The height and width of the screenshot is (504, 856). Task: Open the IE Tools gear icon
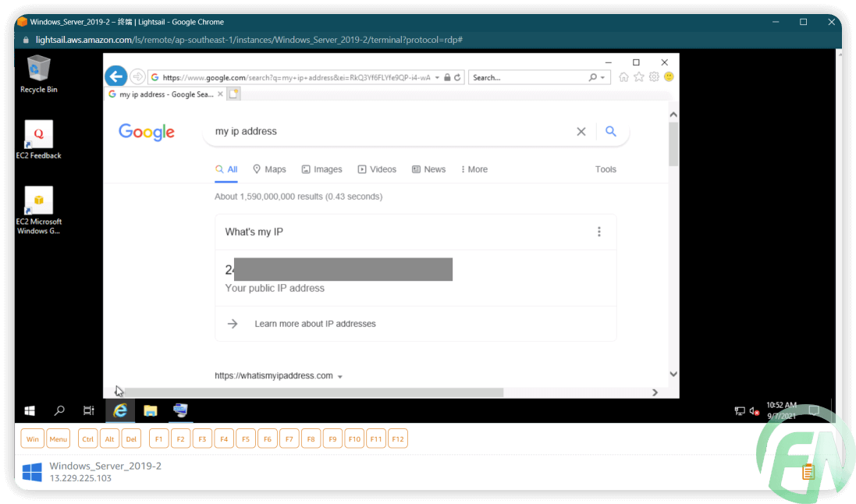(x=654, y=77)
